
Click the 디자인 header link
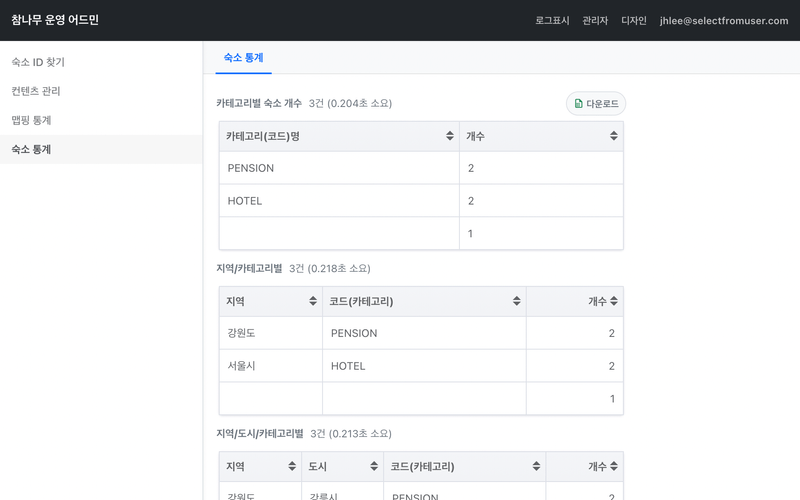point(634,20)
